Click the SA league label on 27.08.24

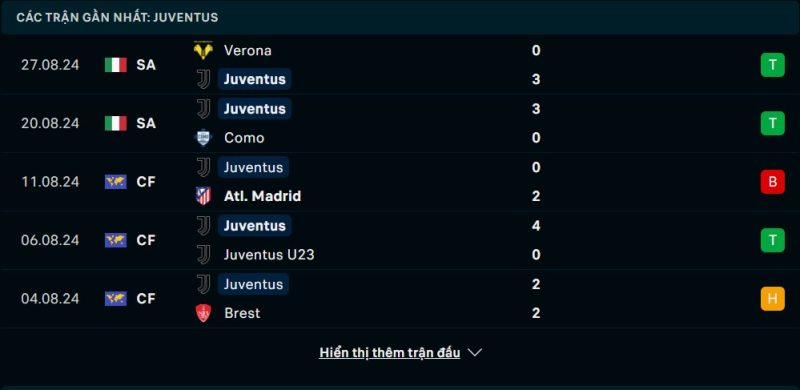point(146,65)
